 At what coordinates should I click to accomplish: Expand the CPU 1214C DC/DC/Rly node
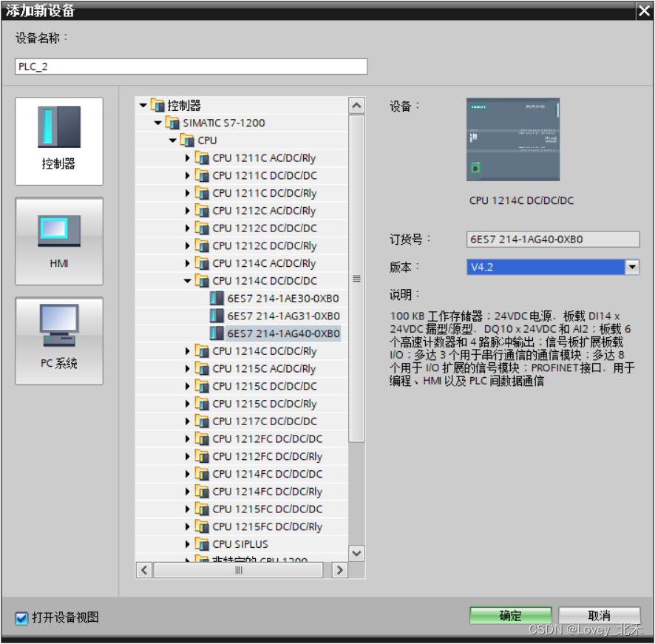point(188,351)
